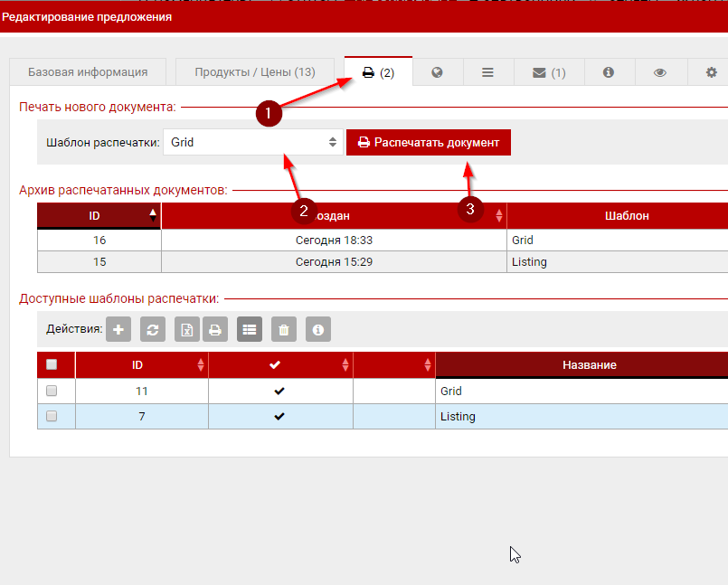Export template list to Excel
The height and width of the screenshot is (585, 728).
[186, 329]
